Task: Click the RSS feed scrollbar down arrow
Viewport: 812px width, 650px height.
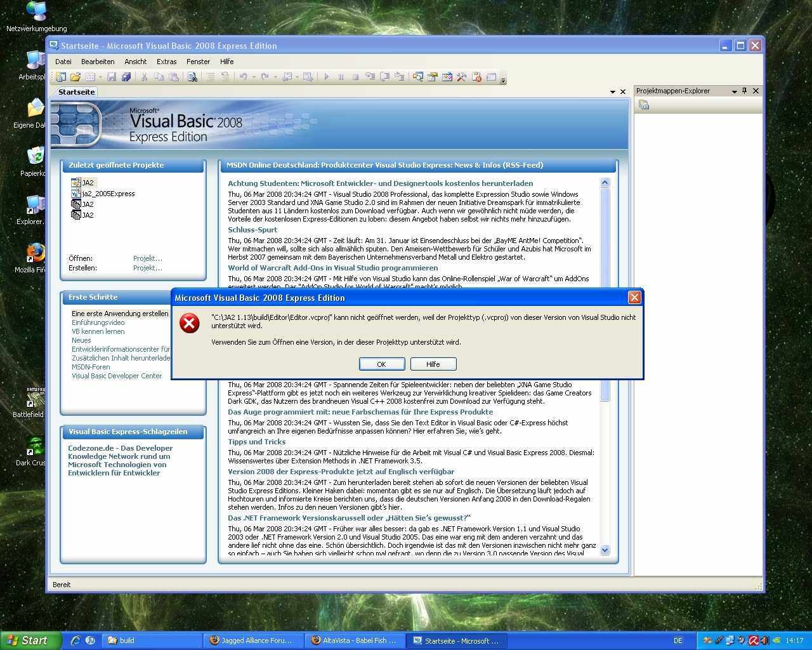Action: tap(605, 550)
